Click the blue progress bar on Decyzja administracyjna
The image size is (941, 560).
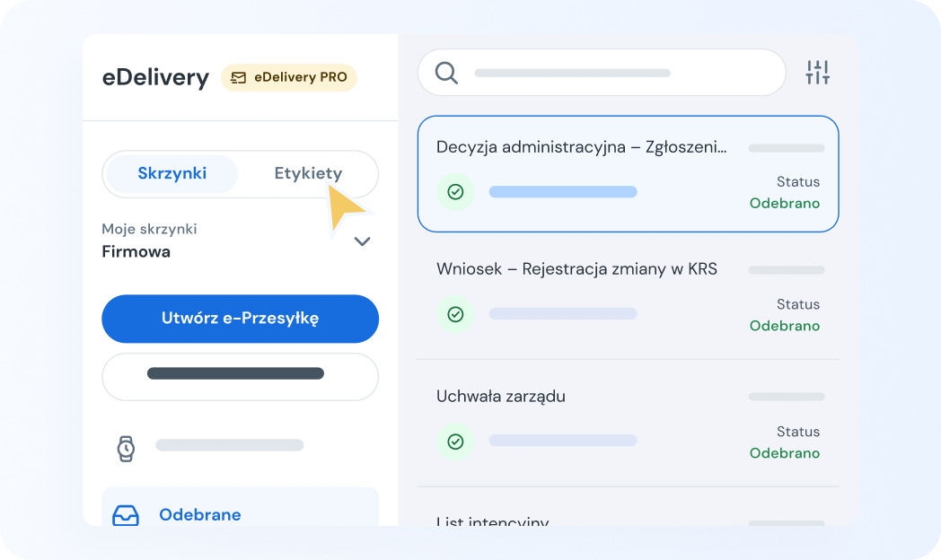pyautogui.click(x=563, y=191)
